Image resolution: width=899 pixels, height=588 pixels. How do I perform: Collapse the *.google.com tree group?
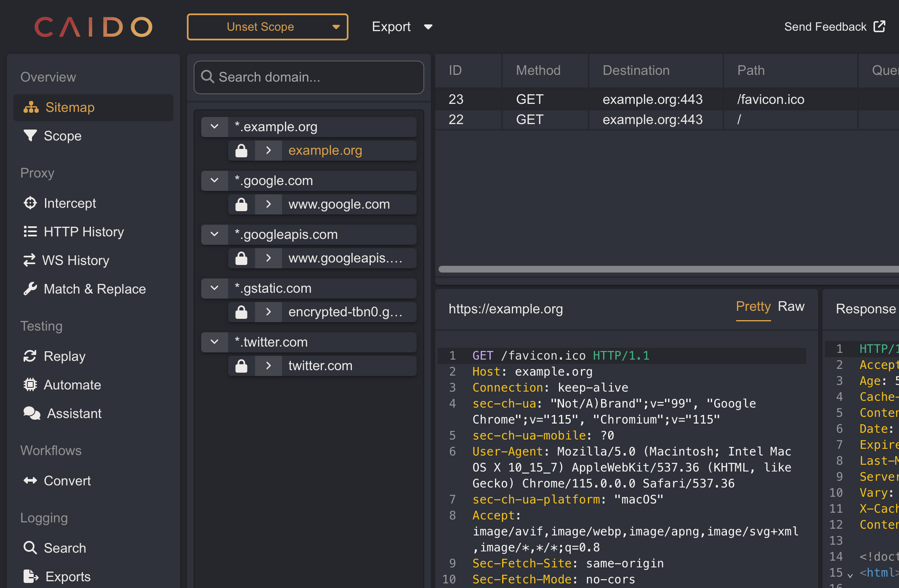tap(214, 181)
